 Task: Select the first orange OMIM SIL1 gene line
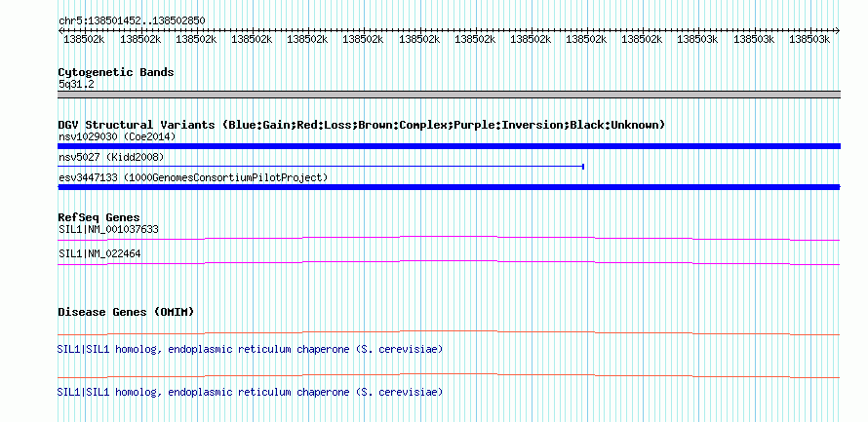coord(449,333)
